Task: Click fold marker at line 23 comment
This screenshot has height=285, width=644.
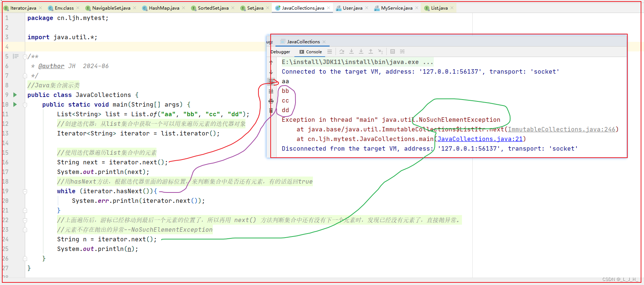Action: [25, 229]
